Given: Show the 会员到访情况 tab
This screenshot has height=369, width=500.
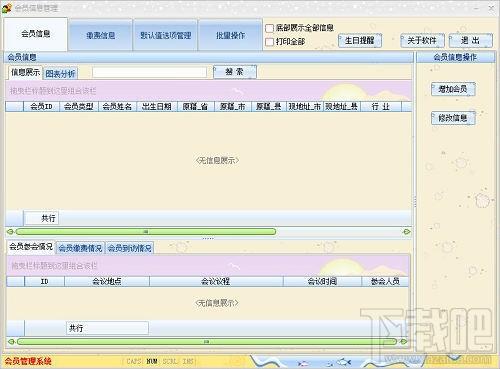Looking at the screenshot, I should (x=130, y=248).
